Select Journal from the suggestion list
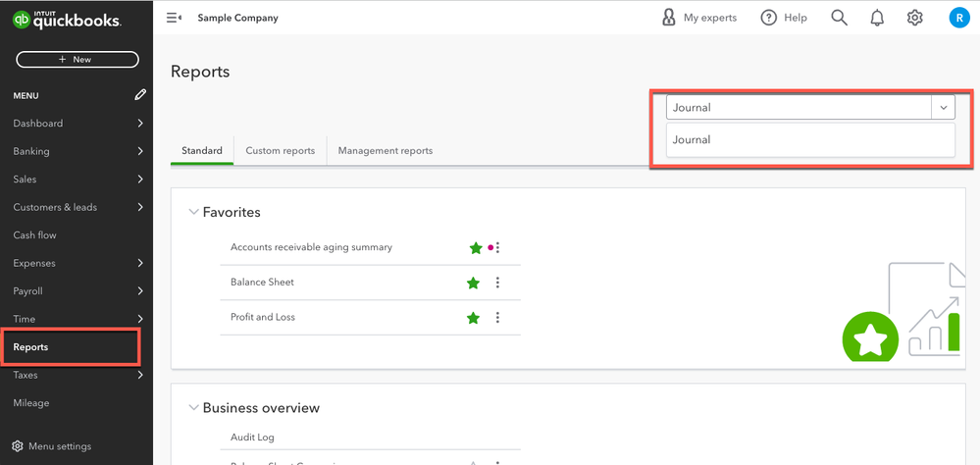Image resolution: width=980 pixels, height=465 pixels. pyautogui.click(x=692, y=139)
